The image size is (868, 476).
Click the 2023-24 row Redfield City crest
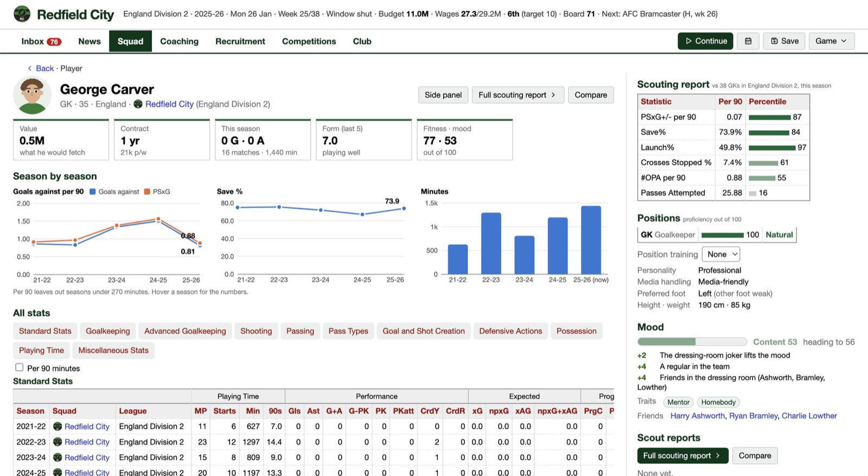click(x=58, y=458)
